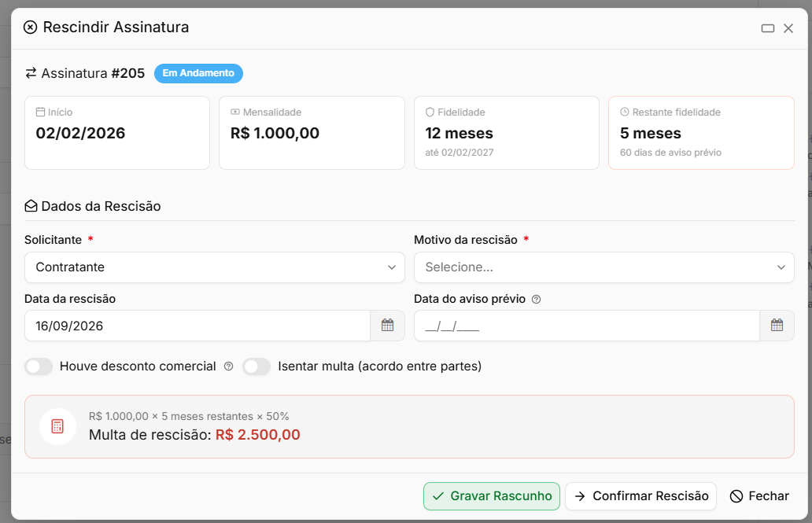Click the formula R$ 1.000,00 × 5 meses restantes × 50%
Viewport: 812px width, 523px height.
(x=189, y=416)
